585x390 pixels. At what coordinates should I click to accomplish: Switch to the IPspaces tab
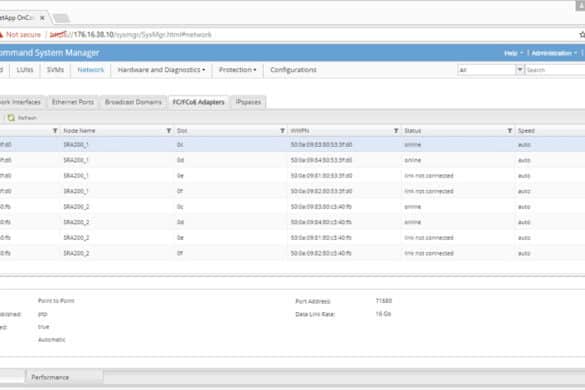[248, 102]
